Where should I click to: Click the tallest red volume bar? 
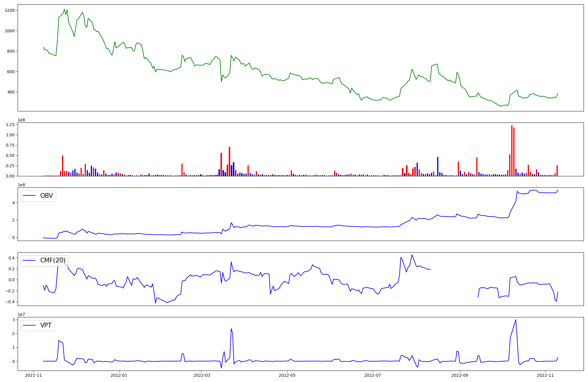(x=512, y=150)
